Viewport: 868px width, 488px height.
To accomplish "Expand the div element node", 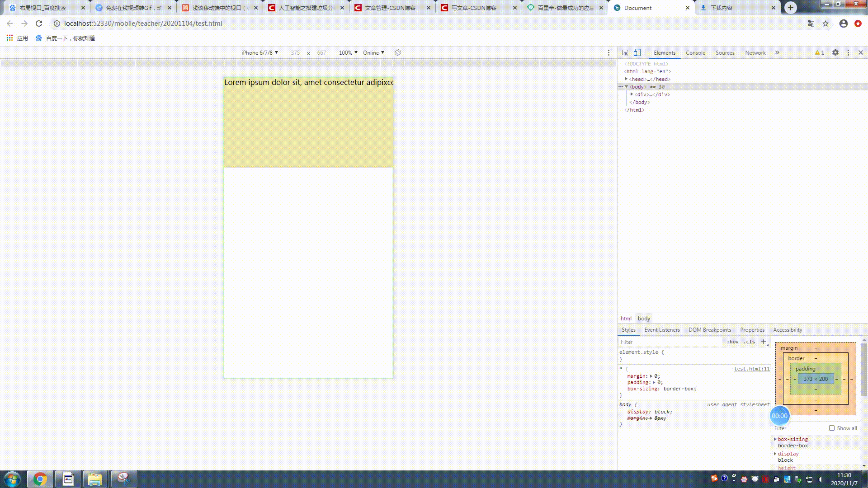I will pyautogui.click(x=632, y=94).
